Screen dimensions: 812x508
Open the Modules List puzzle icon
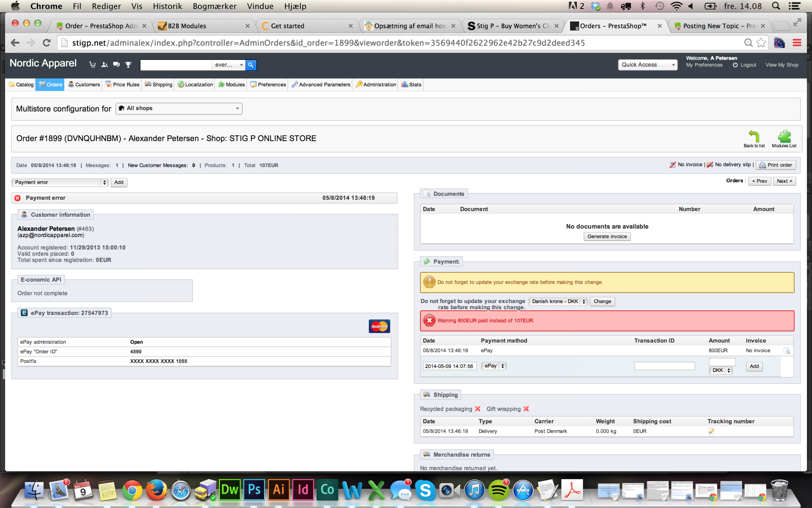[x=784, y=136]
